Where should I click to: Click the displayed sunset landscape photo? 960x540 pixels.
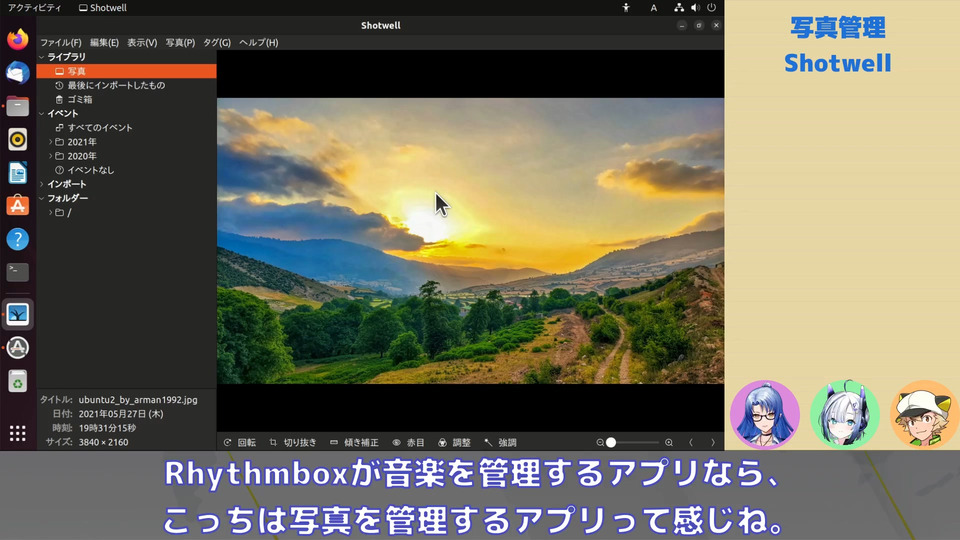coord(470,241)
